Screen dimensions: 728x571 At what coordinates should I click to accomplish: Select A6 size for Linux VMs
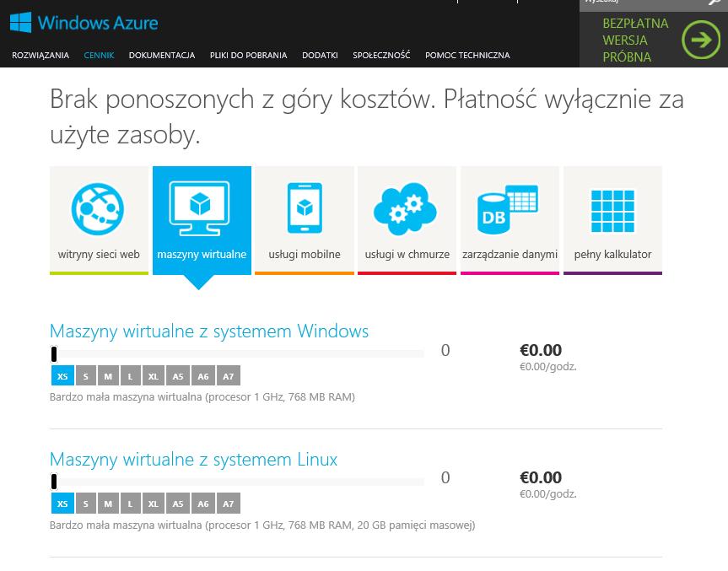(x=203, y=504)
